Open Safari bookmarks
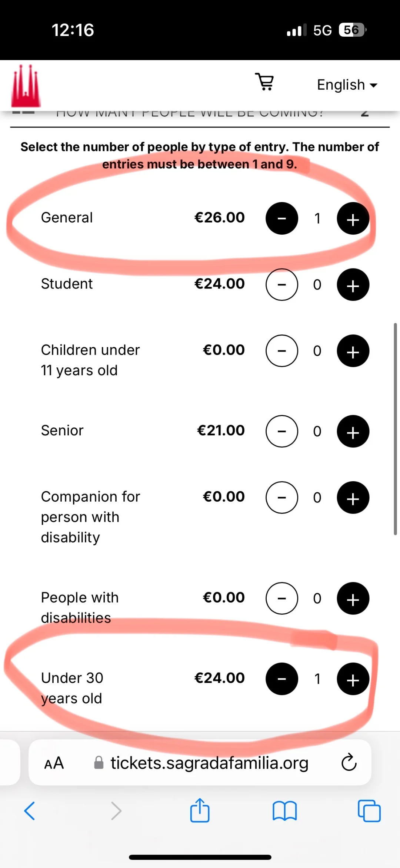The width and height of the screenshot is (400, 868). (x=284, y=811)
